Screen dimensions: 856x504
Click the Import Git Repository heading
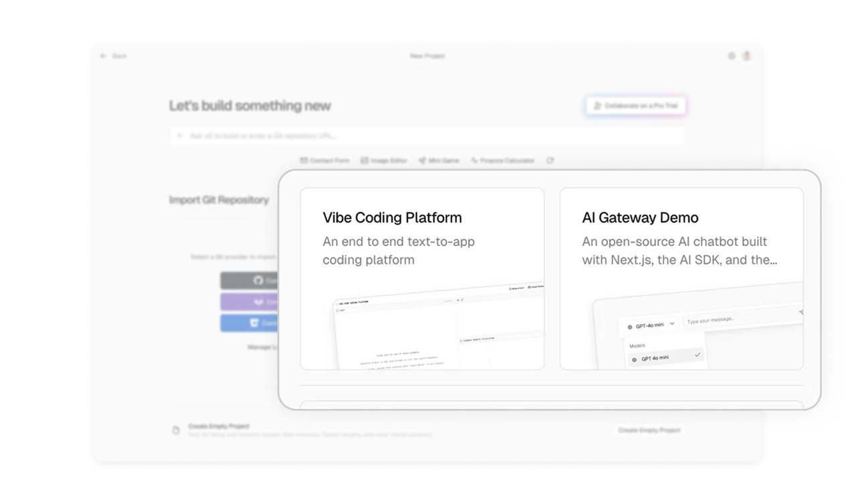[219, 200]
